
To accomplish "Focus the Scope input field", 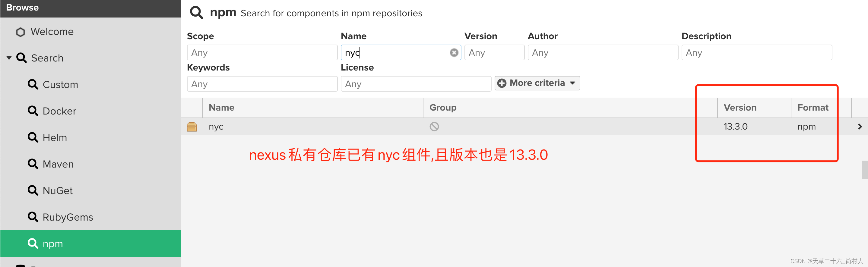I will [262, 52].
